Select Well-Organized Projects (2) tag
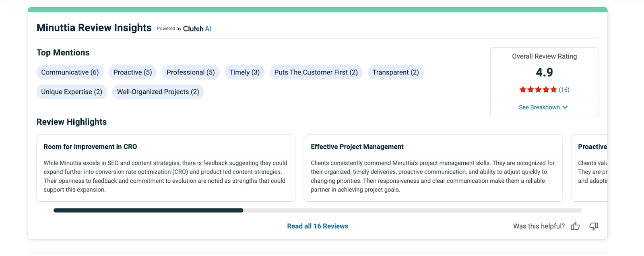Image resolution: width=644 pixels, height=256 pixels. (x=158, y=92)
